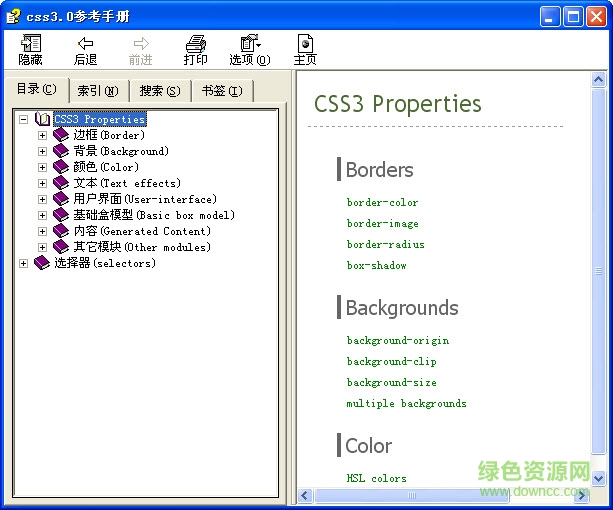The image size is (613, 510).
Task: Expand the 其它模块(Other modules) node
Action: [x=42, y=248]
